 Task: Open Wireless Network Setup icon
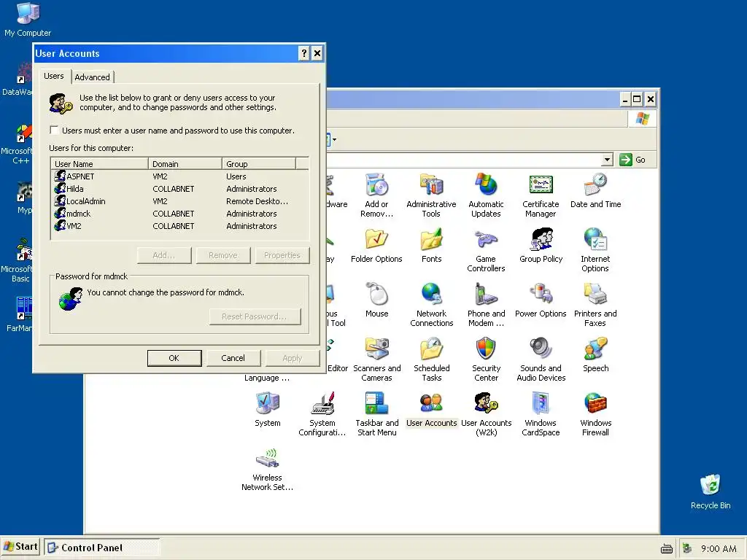tap(267, 459)
